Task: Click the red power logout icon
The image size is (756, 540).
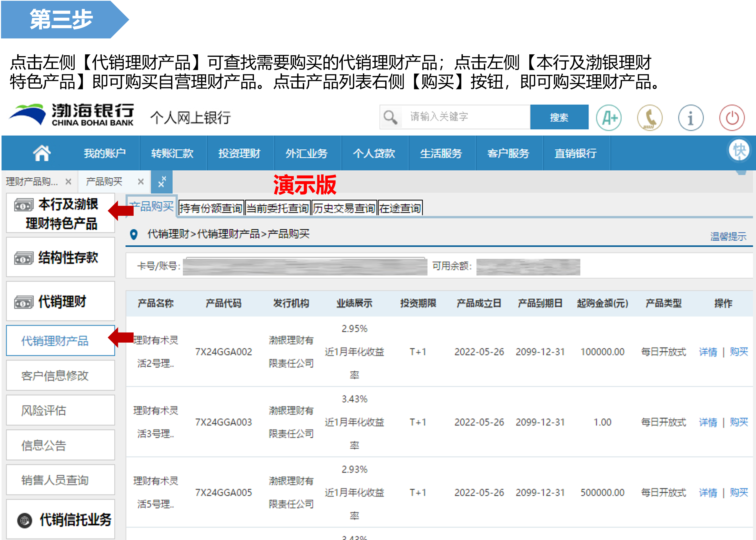Action: pos(732,118)
